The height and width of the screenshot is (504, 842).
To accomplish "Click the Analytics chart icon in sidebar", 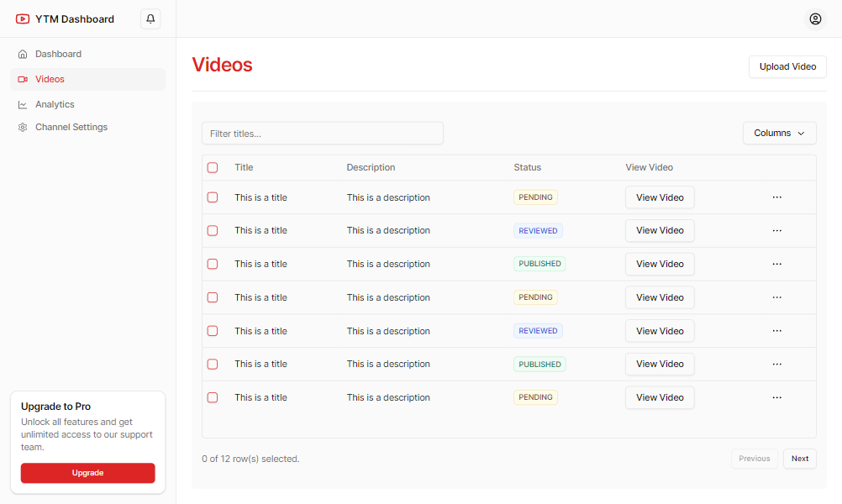I will (23, 104).
